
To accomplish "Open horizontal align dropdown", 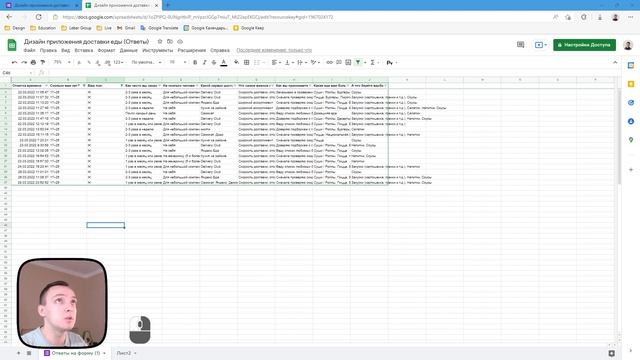I will point(276,62).
